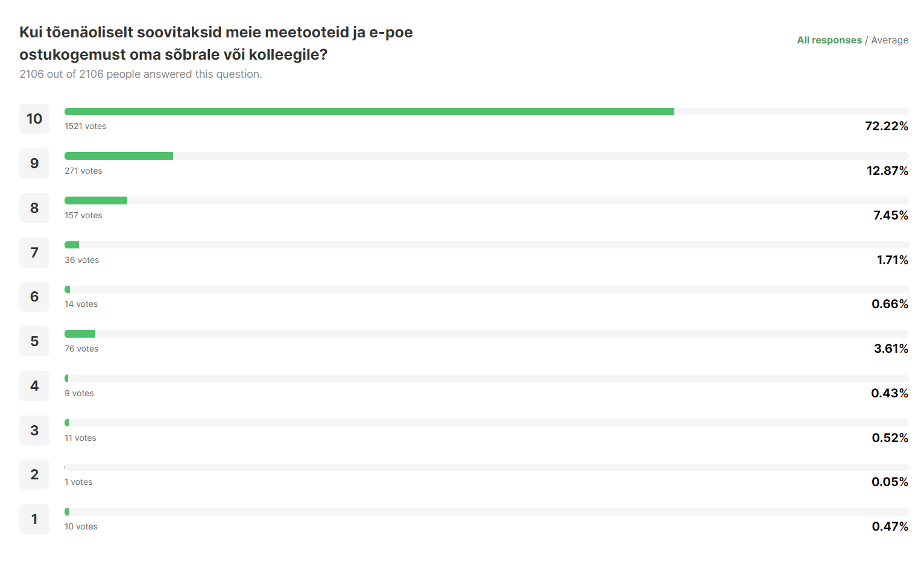The width and height of the screenshot is (924, 562).
Task: Click the score 5 rating box
Action: (34, 341)
